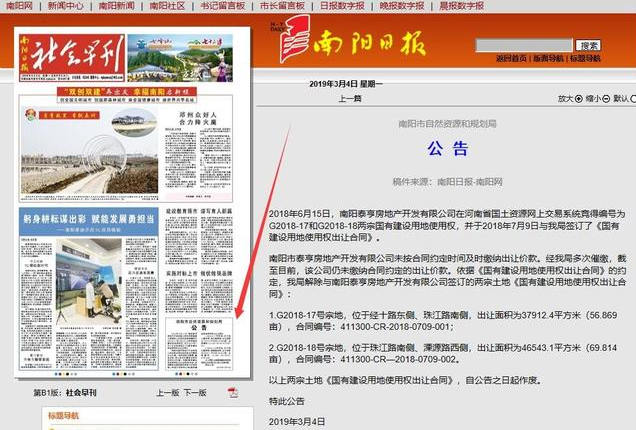Open the 书记留言板 navigation link
This screenshot has width=636, height=430.
pyautogui.click(x=223, y=6)
